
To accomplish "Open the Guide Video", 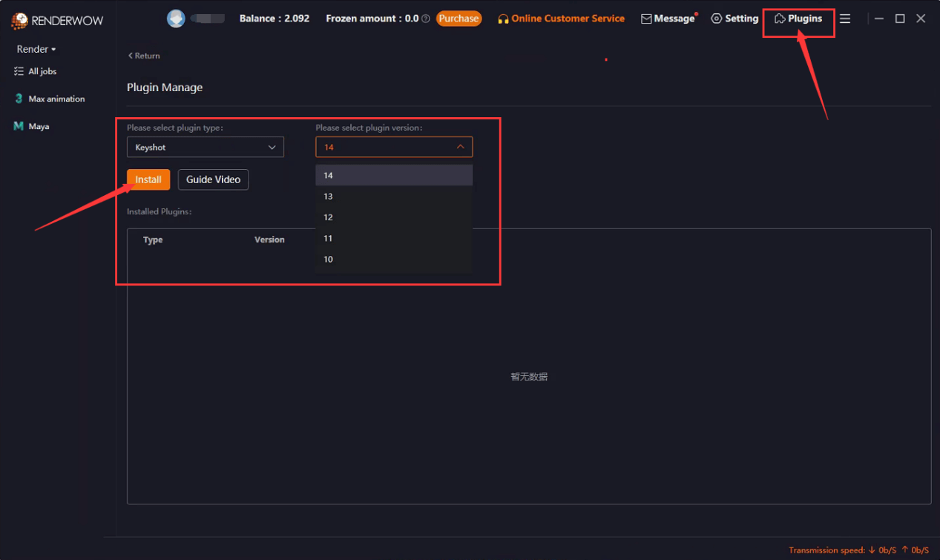I will point(213,179).
